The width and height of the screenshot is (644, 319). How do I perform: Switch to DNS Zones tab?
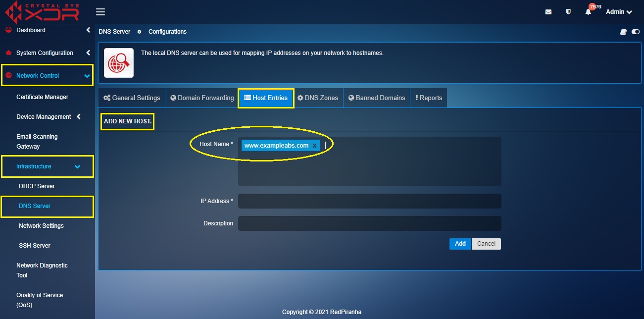pyautogui.click(x=318, y=98)
